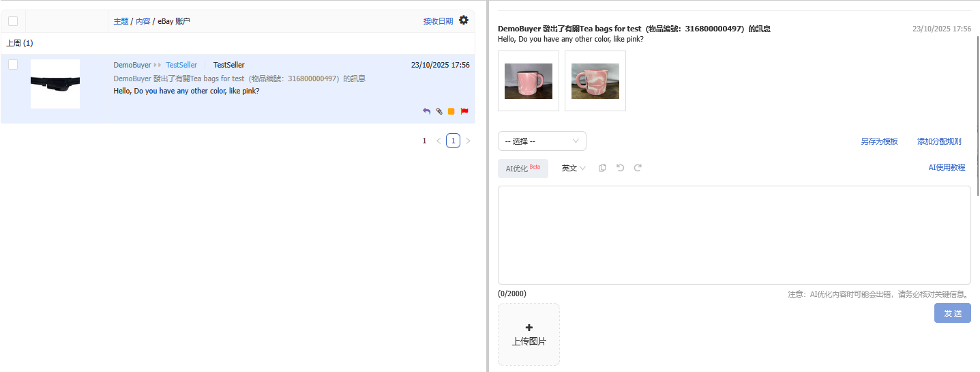Click the 内容 header link
980x372 pixels.
point(143,21)
